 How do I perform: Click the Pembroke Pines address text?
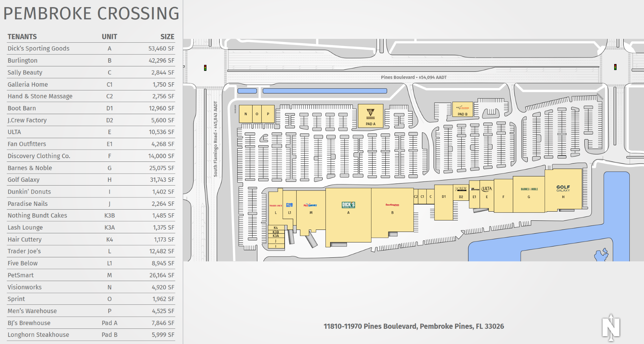tap(414, 326)
